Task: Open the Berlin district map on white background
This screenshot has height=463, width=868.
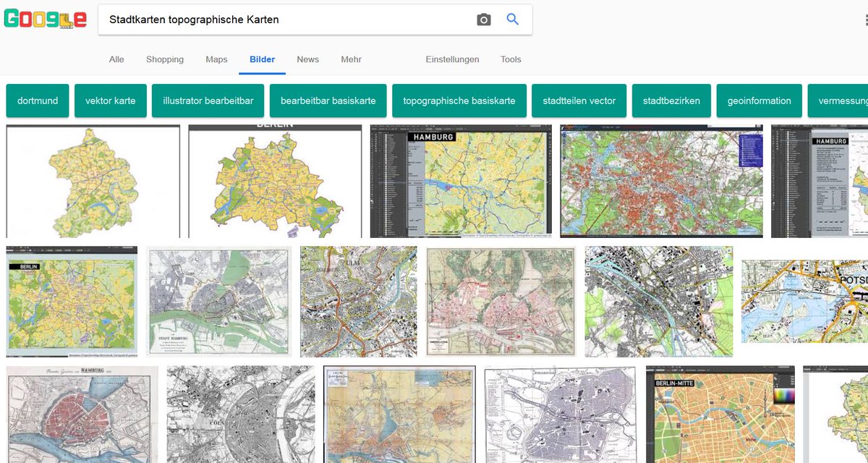Action: coord(275,181)
